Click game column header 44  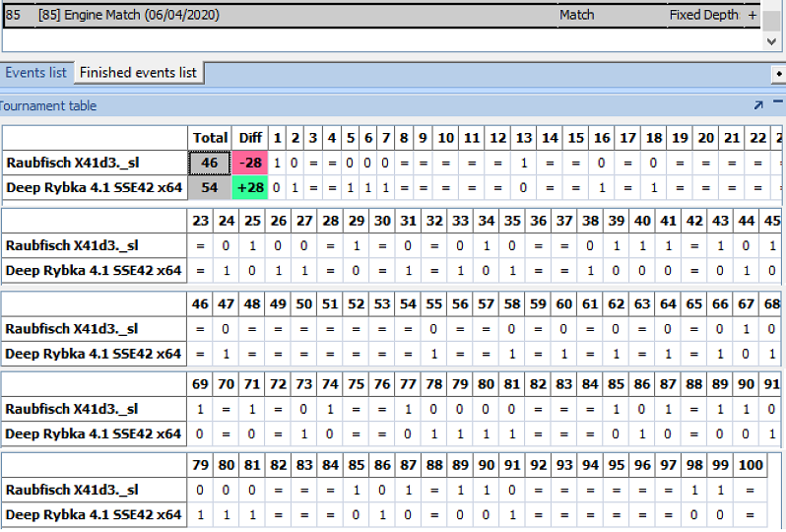click(x=747, y=221)
